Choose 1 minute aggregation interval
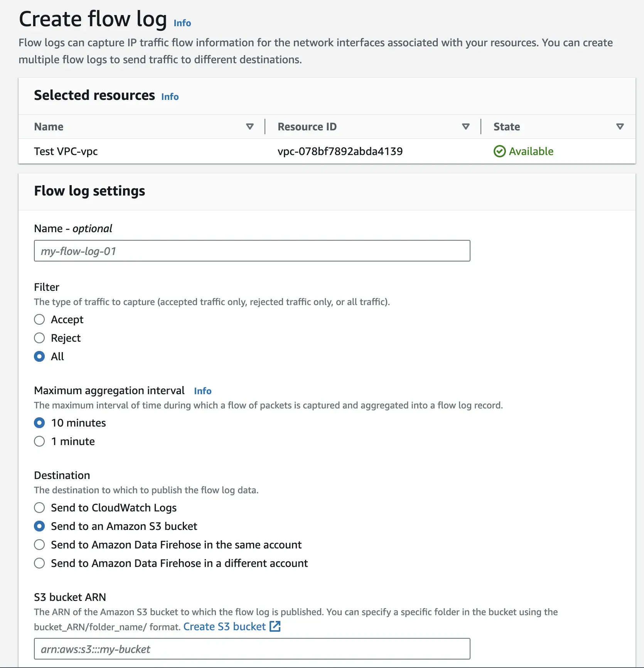 (39, 441)
